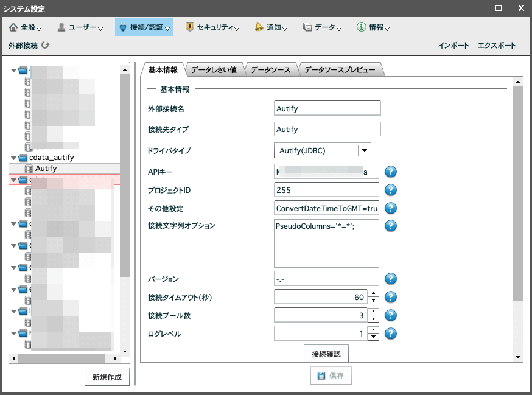Click the ログレベル field showing 1

tap(321, 334)
